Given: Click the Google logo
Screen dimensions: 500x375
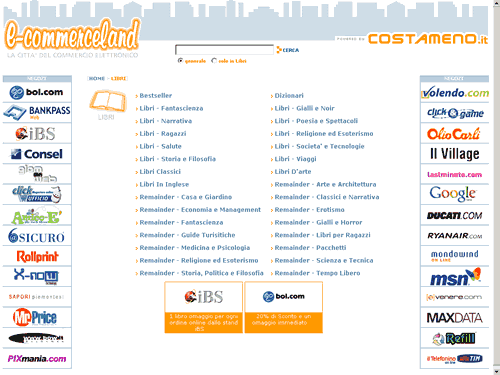Looking at the screenshot, I should (x=453, y=194).
